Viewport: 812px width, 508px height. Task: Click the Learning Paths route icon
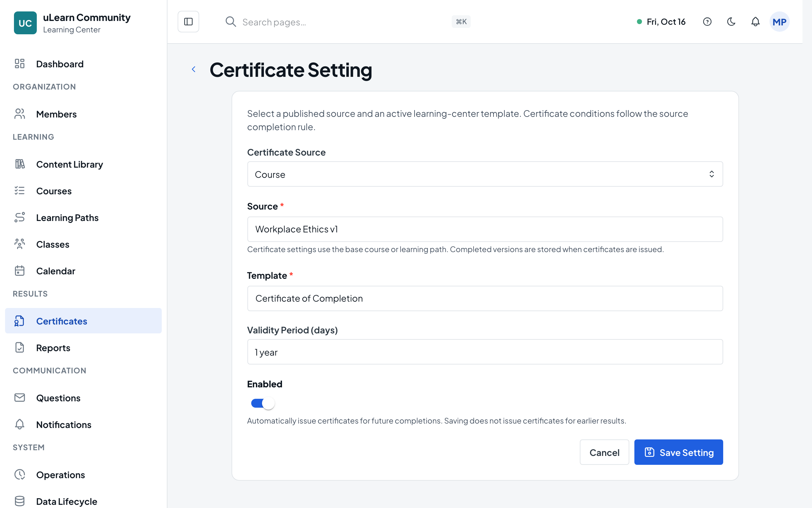coord(20,217)
